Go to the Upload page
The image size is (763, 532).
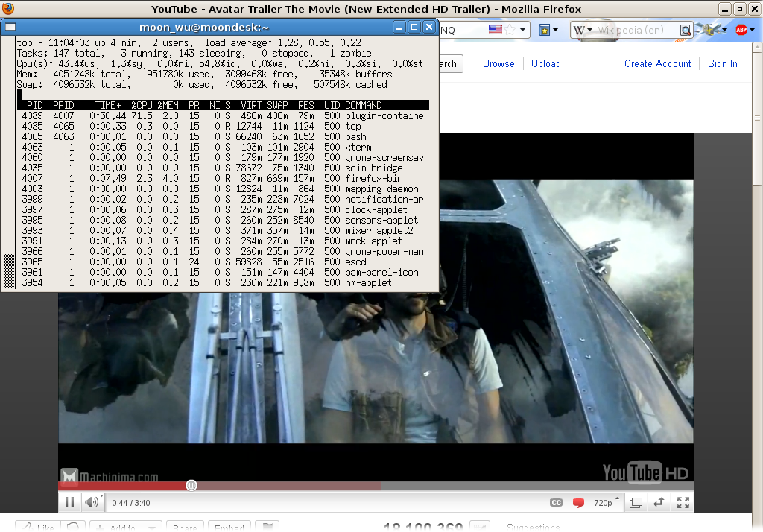click(545, 64)
